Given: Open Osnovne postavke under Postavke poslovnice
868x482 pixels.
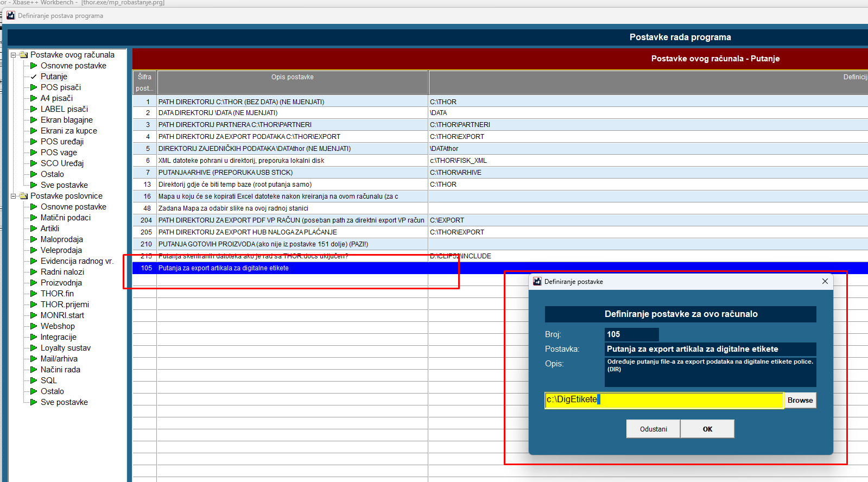Looking at the screenshot, I should tap(73, 207).
